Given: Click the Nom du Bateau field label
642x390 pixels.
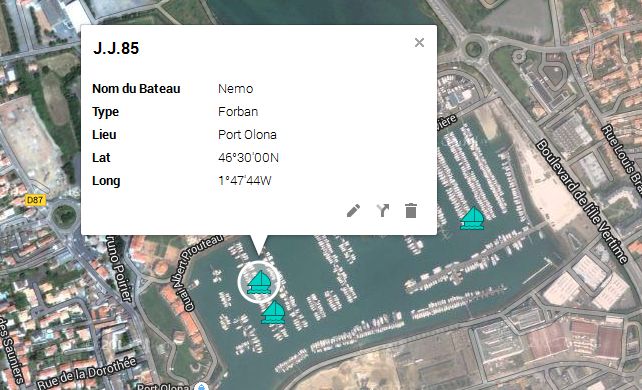Looking at the screenshot, I should click(136, 89).
